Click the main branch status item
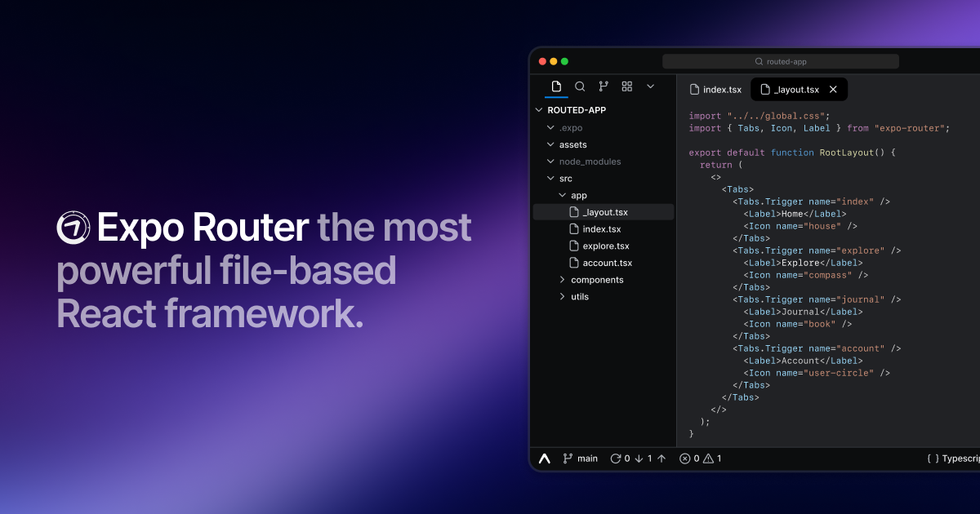Image resolution: width=980 pixels, height=514 pixels. 581,459
